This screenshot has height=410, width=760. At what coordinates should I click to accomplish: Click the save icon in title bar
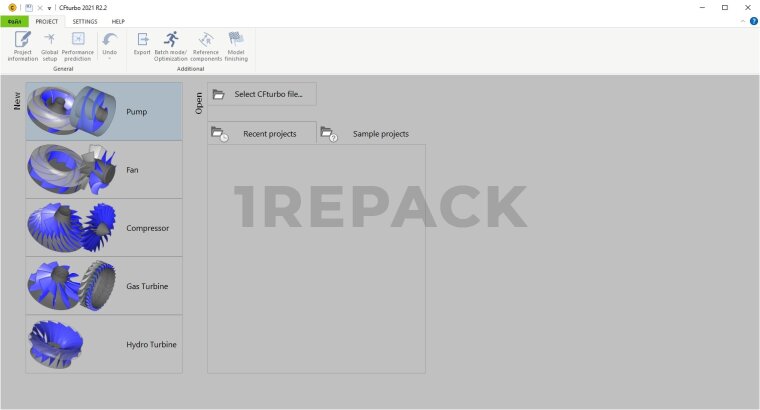click(28, 7)
